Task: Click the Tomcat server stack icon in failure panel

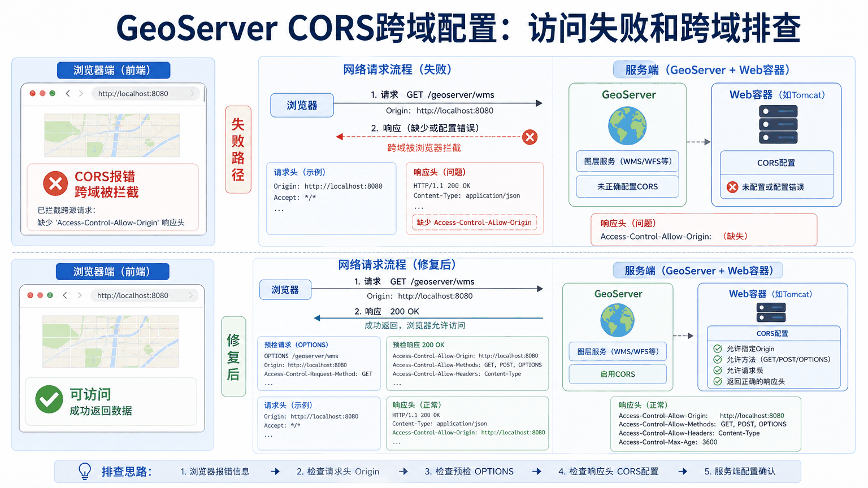Action: [x=778, y=124]
